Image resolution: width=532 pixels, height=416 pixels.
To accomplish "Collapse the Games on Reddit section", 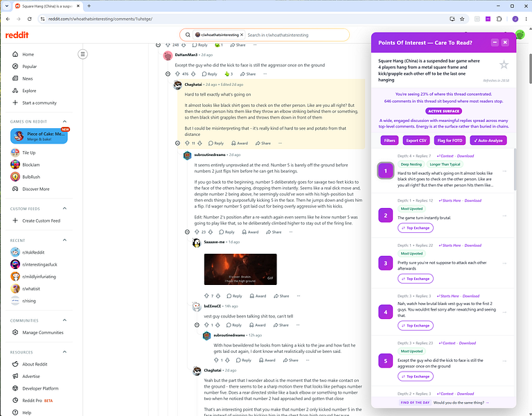I will pos(64,121).
